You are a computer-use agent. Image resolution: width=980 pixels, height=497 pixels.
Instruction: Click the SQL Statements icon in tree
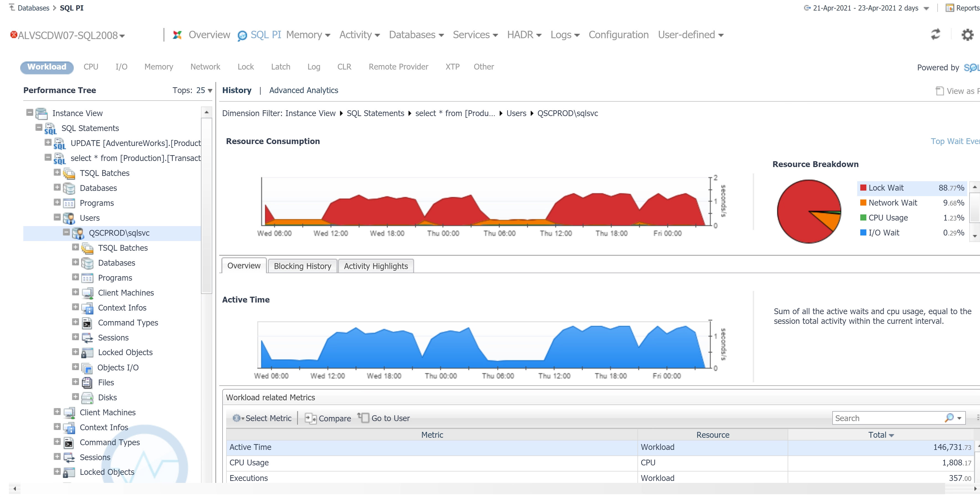[50, 129]
